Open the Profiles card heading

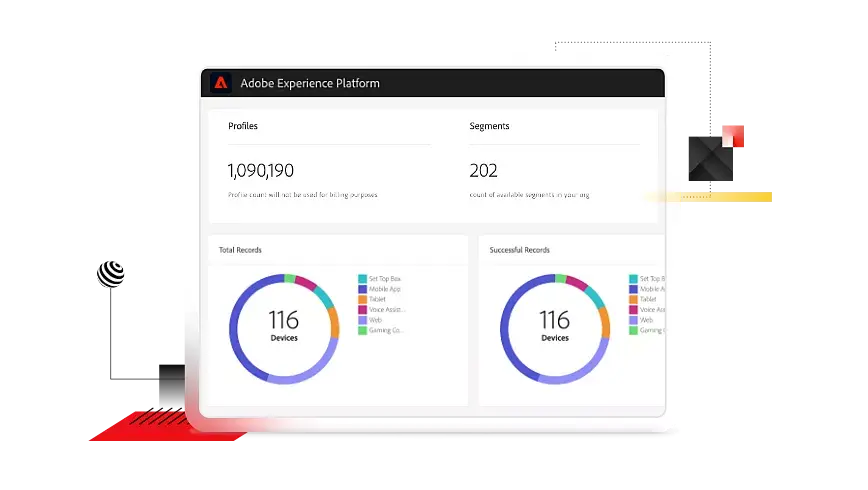pos(243,126)
